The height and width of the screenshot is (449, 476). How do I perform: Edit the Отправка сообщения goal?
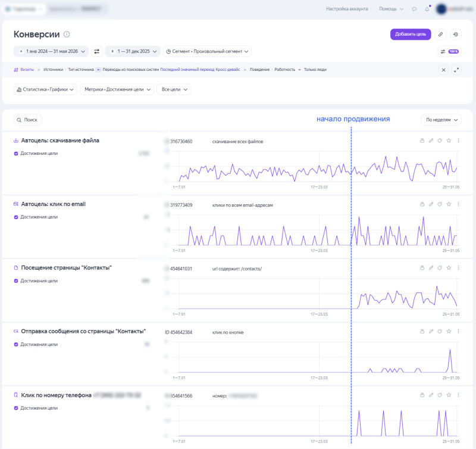click(431, 331)
